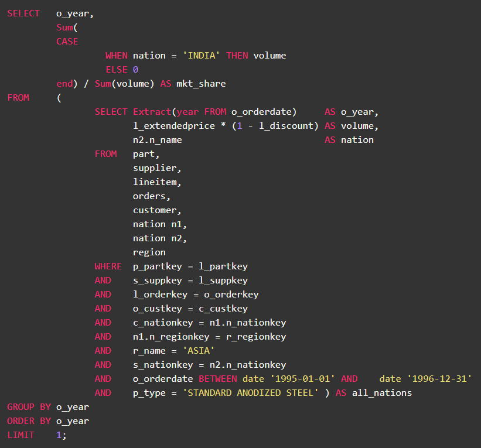481x448 pixels.
Task: Click the ELSE keyword
Action: [117, 70]
